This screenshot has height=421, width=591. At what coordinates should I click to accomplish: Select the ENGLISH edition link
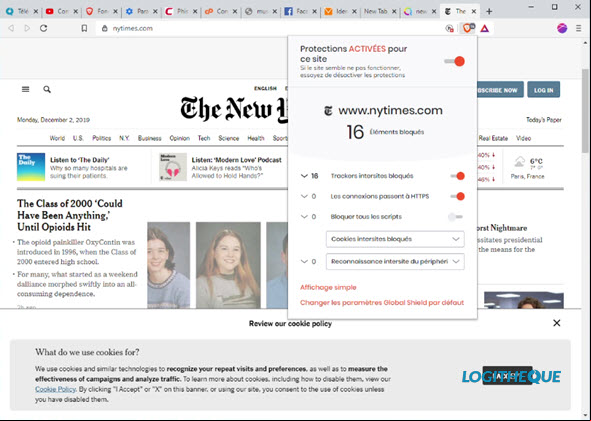click(265, 88)
